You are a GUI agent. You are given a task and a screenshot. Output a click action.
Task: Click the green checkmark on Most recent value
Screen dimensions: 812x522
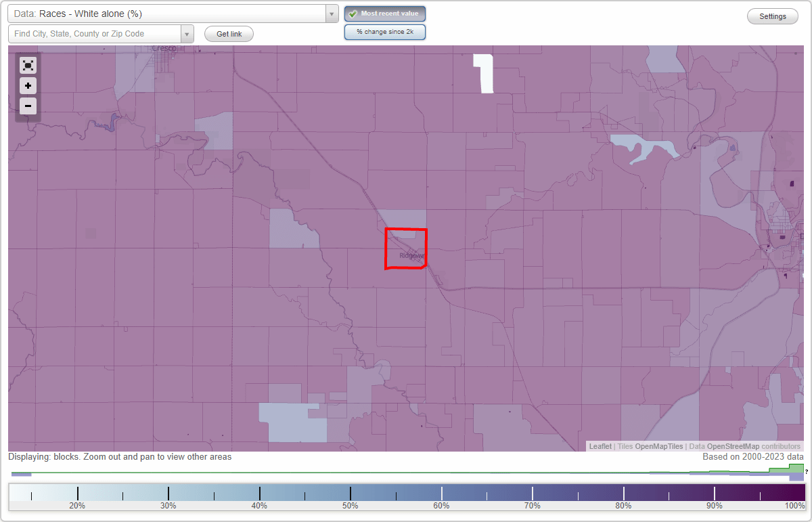point(353,14)
